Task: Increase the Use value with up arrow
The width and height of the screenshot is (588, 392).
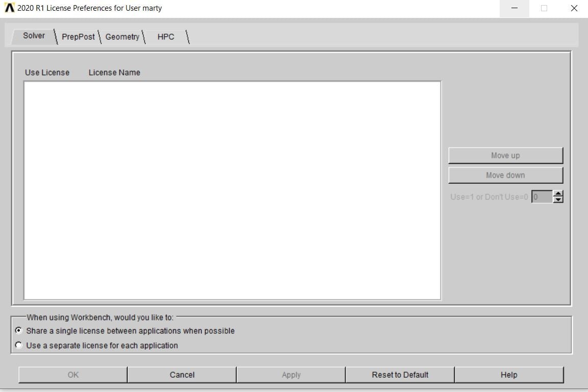Action: [558, 193]
